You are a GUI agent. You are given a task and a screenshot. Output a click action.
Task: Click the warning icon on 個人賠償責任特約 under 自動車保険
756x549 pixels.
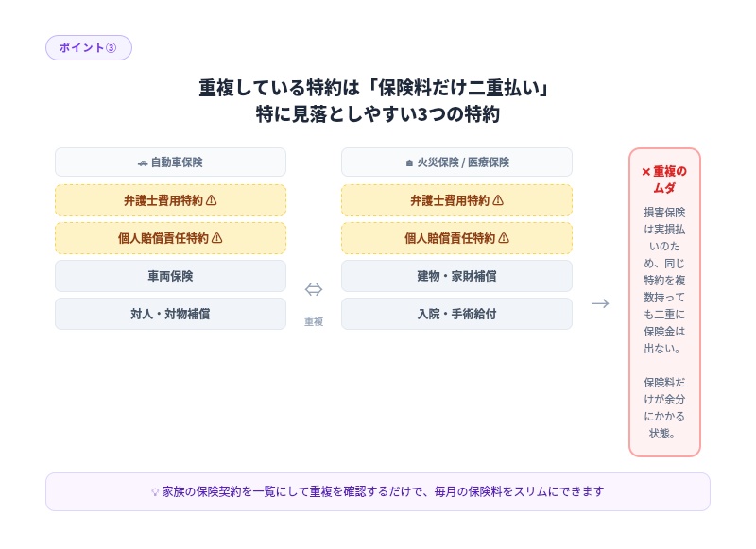tap(217, 238)
